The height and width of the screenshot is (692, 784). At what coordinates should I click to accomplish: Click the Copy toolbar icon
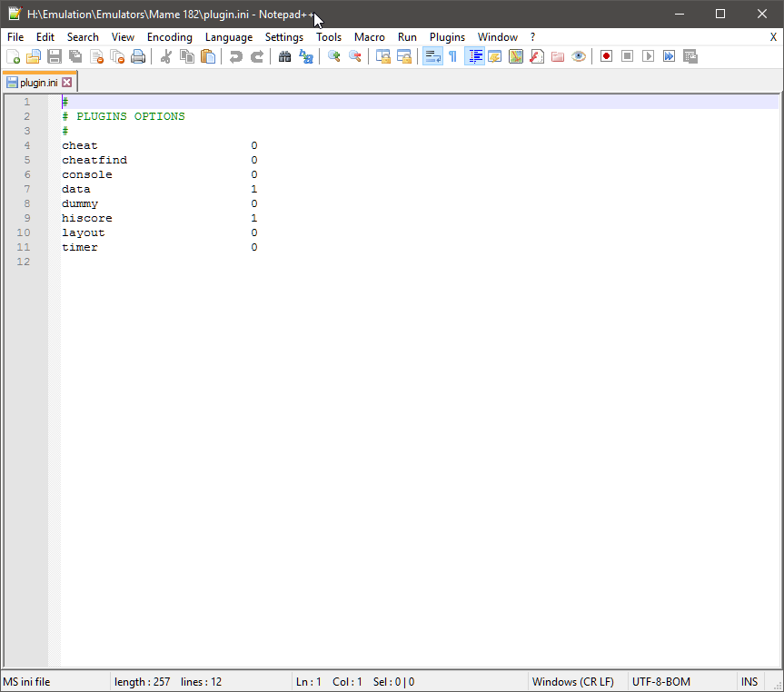[x=187, y=56]
